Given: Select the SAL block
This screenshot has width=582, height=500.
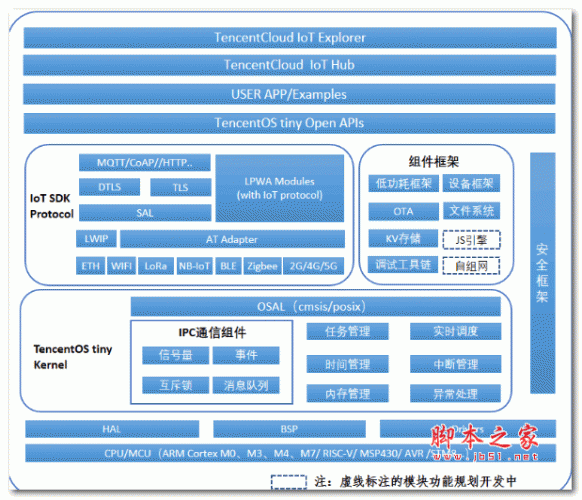Looking at the screenshot, I should 145,213.
